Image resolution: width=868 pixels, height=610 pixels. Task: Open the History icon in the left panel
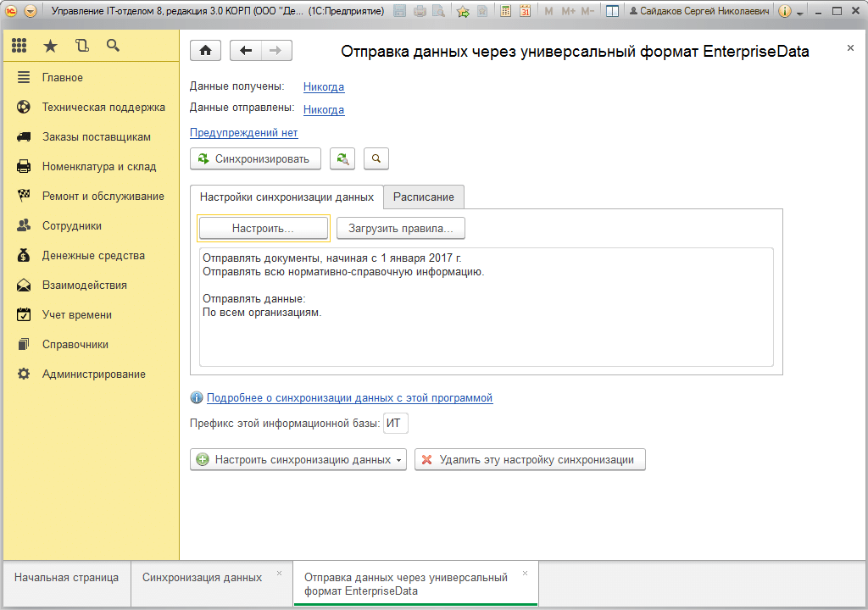82,46
